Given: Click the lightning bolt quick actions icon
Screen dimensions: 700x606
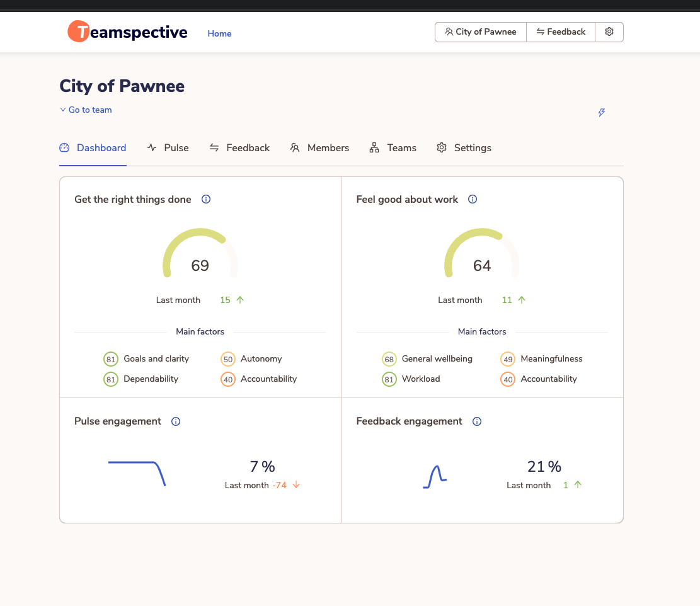Looking at the screenshot, I should (601, 113).
